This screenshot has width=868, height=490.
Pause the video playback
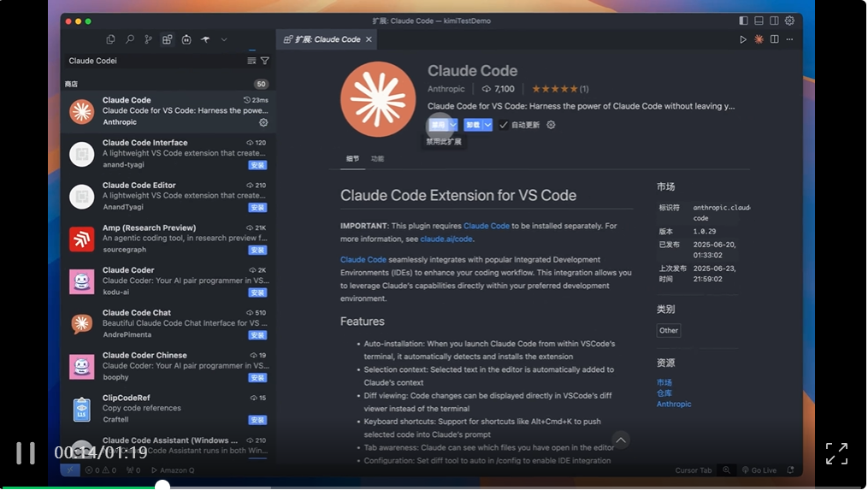26,453
